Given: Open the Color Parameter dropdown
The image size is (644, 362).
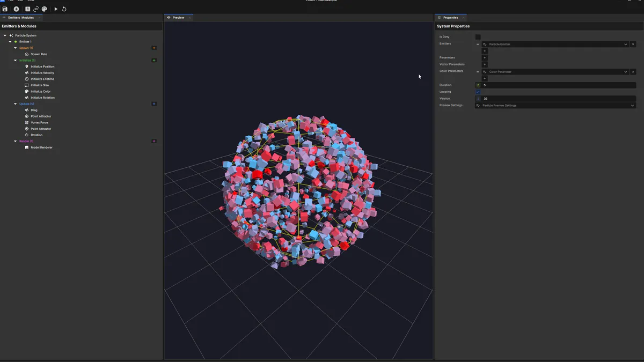Looking at the screenshot, I should click(555, 71).
